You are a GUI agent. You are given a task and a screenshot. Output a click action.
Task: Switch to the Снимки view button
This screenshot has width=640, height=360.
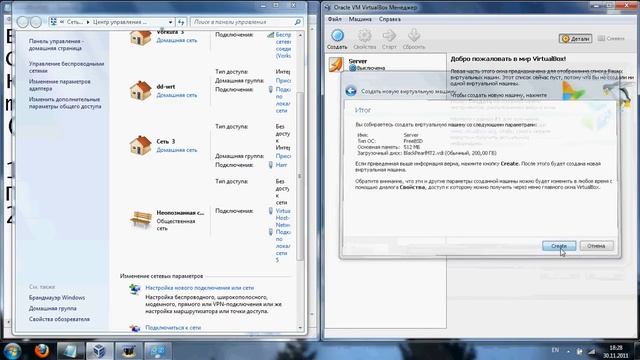611,38
